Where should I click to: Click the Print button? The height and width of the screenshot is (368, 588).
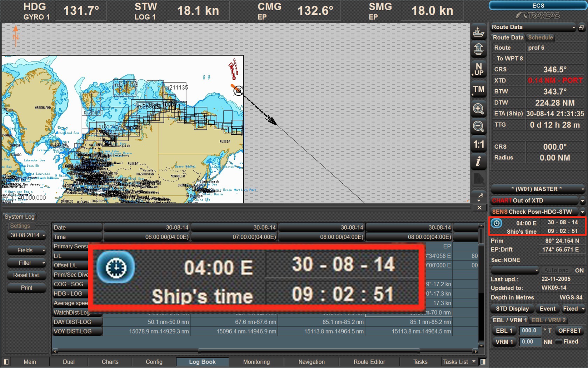pyautogui.click(x=26, y=288)
